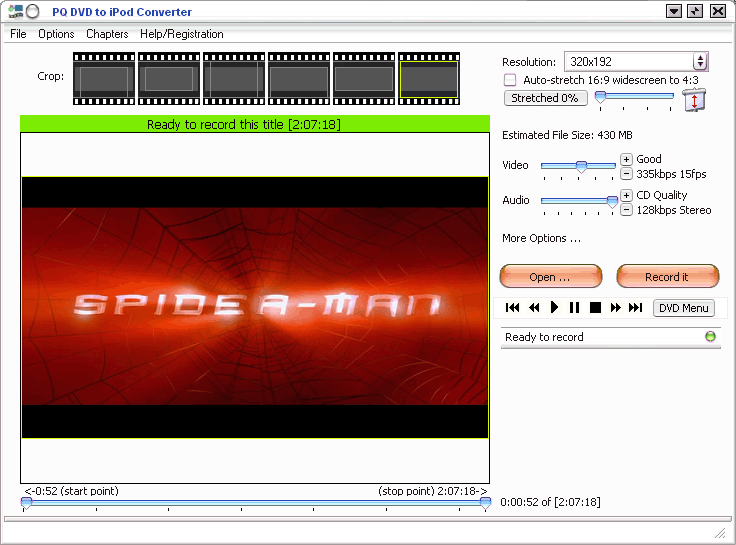Fast forward the video
Screen dimensions: 736x545
click(x=615, y=308)
